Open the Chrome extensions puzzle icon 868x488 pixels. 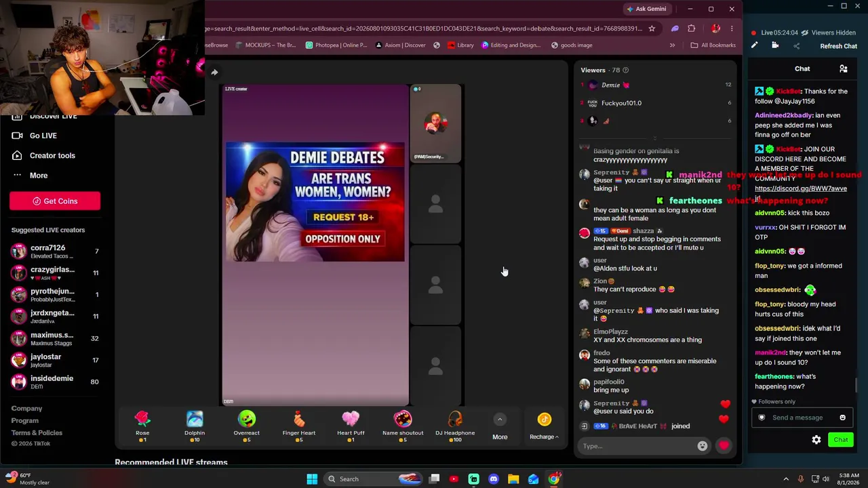[692, 28]
